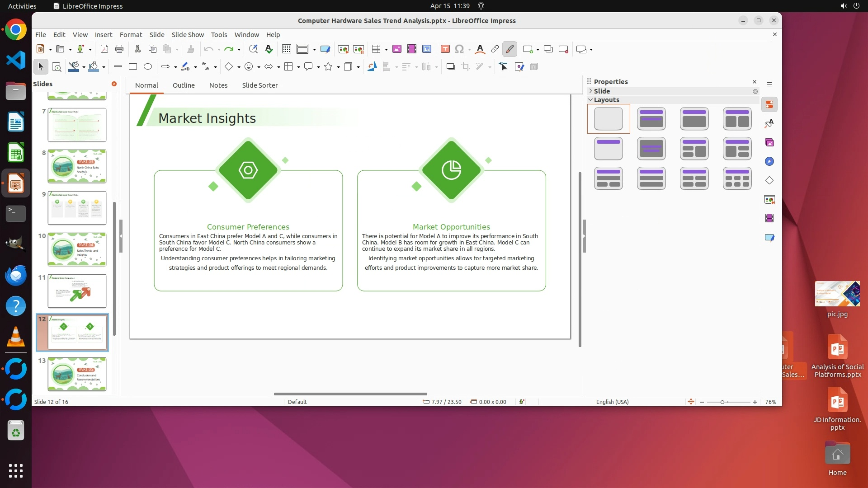Click the Export as PDF icon

104,49
